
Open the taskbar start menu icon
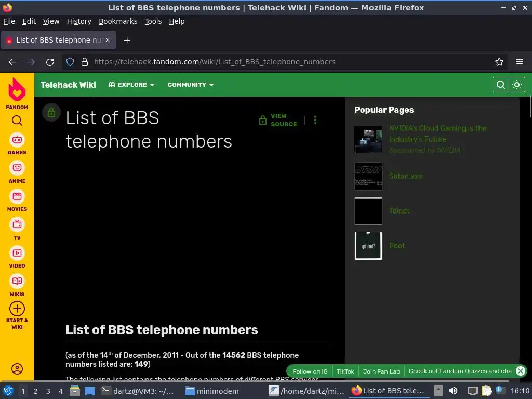8,391
